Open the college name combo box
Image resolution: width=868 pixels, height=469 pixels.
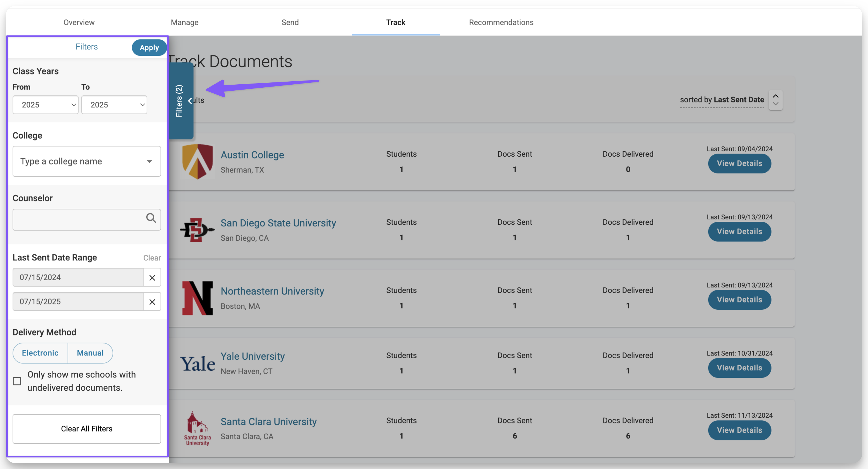click(x=87, y=161)
